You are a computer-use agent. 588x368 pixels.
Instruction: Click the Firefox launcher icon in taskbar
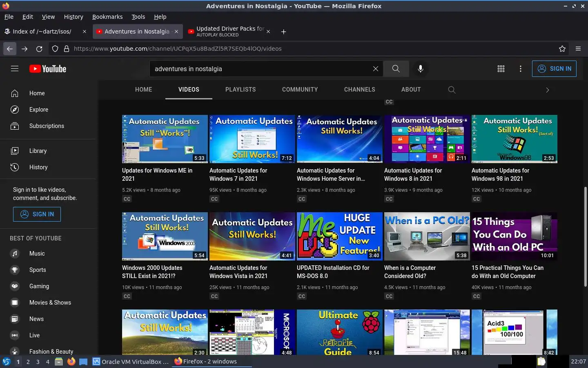point(71,361)
